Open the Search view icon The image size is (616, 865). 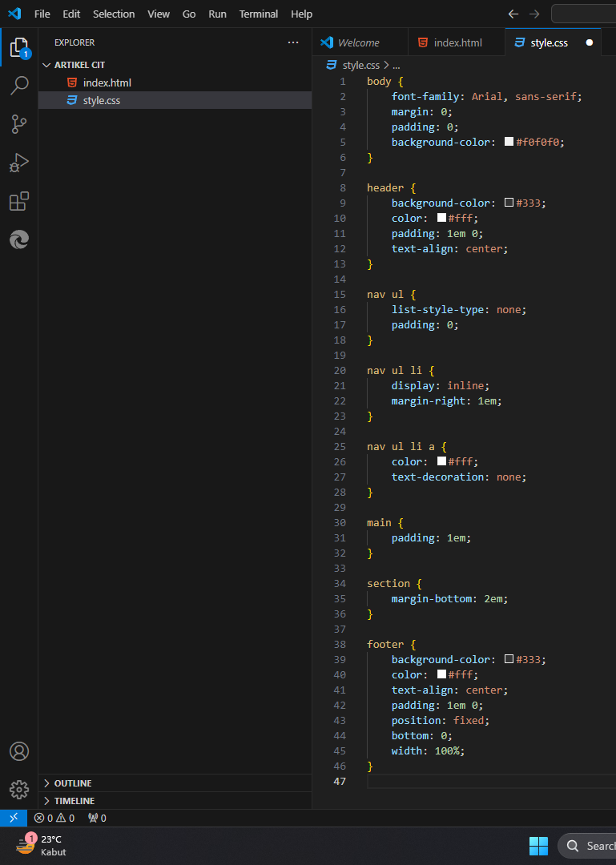(x=19, y=86)
